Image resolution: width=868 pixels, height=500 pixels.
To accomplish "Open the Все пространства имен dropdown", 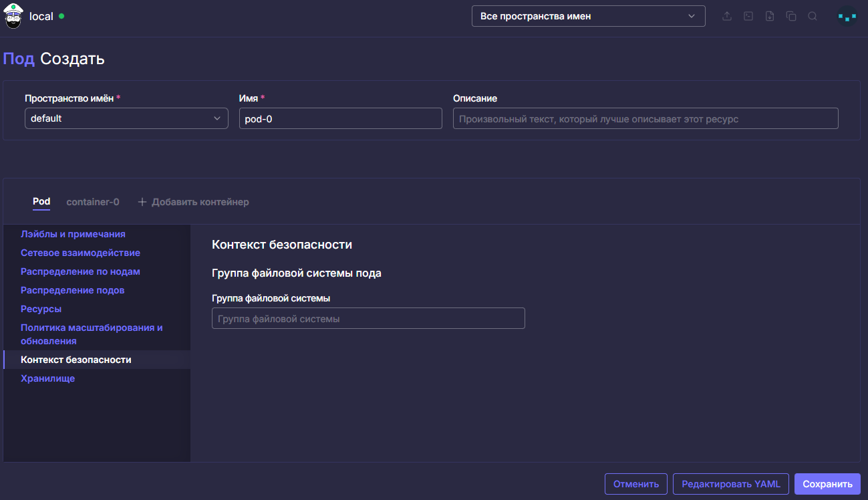I will (589, 16).
